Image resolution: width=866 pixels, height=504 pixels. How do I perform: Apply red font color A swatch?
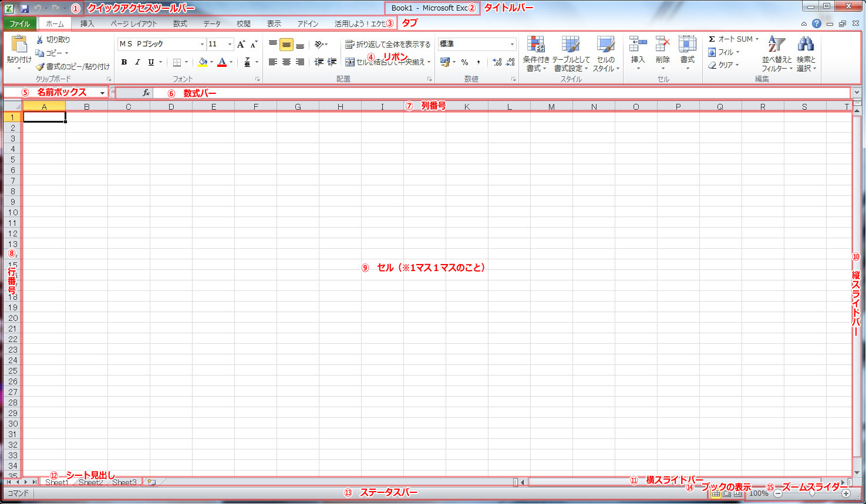coord(222,62)
